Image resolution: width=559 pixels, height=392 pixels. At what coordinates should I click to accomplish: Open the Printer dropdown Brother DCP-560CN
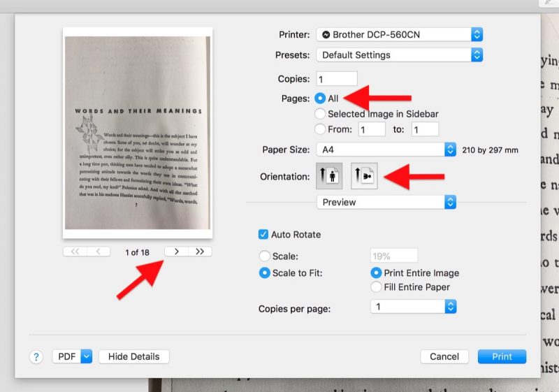coord(399,34)
